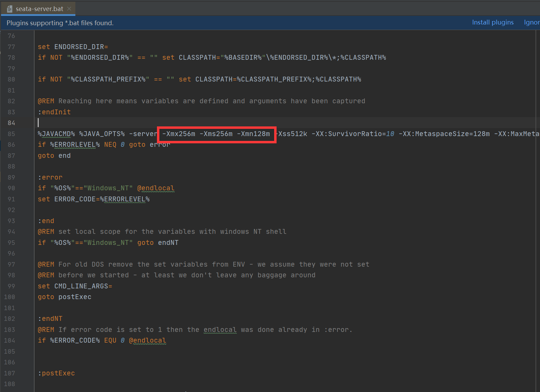Click the :error label on line 89

[x=50, y=177]
